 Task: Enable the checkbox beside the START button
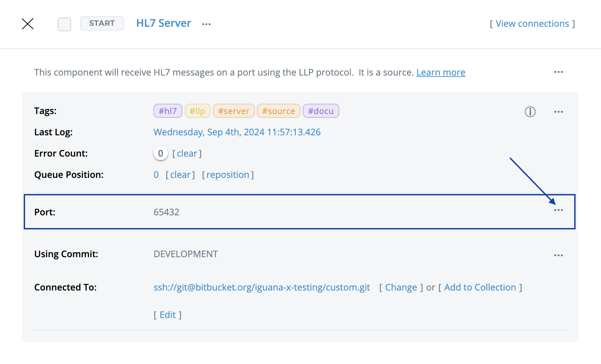(x=64, y=24)
